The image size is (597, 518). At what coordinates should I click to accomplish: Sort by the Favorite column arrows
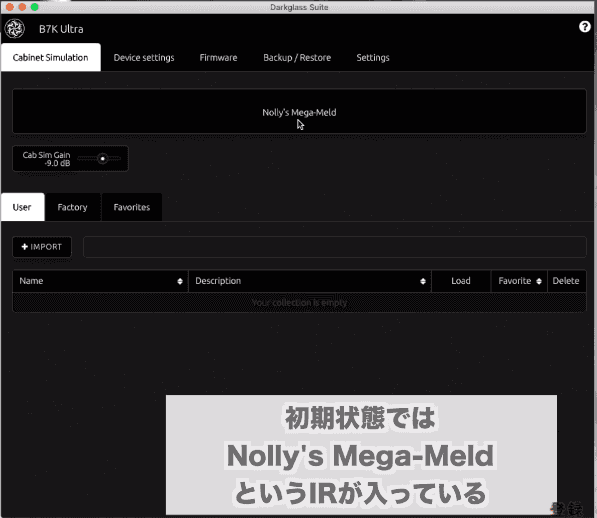tap(539, 281)
